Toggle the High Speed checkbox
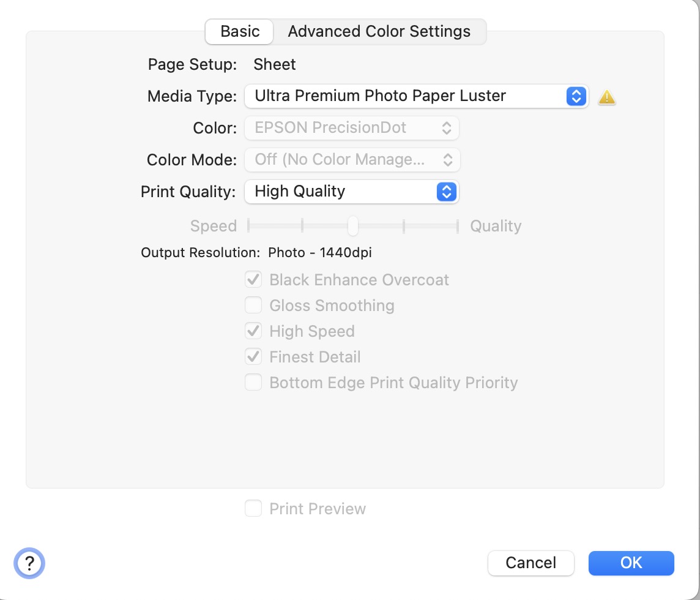Viewport: 700px width, 600px height. tap(253, 331)
